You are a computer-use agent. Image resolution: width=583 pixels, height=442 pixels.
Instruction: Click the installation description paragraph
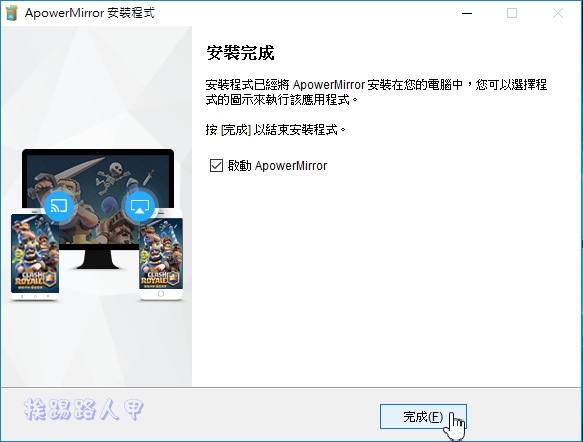[x=376, y=92]
